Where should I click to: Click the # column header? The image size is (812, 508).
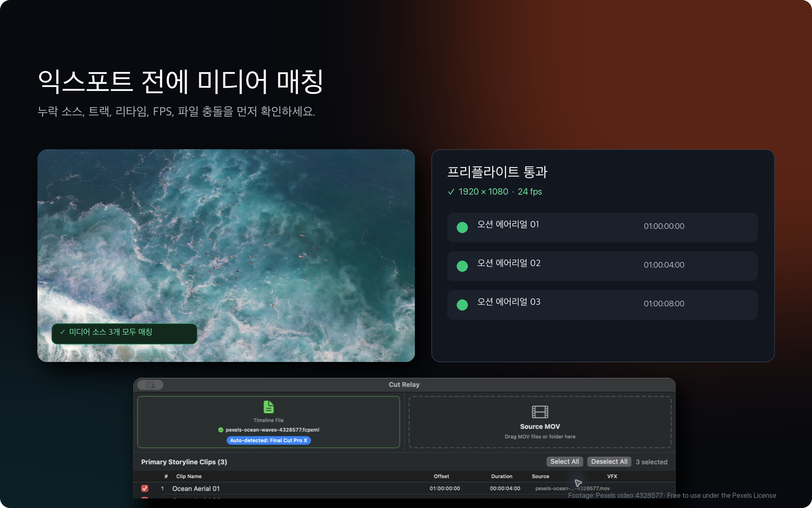click(x=166, y=477)
